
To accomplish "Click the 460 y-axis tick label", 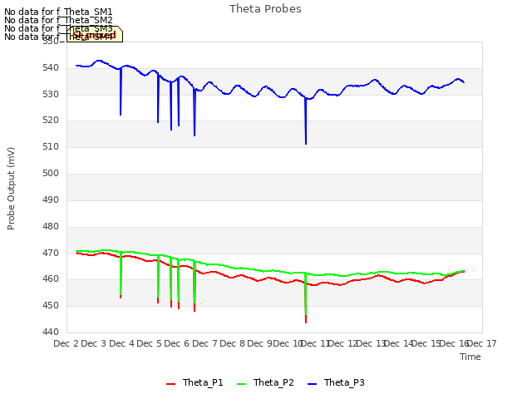I will [x=51, y=279].
